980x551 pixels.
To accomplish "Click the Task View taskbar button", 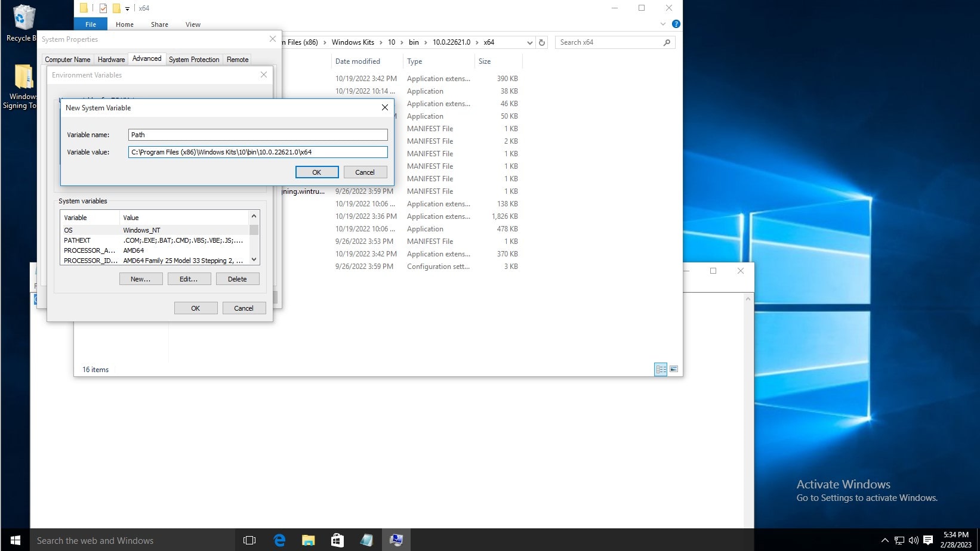I will [x=249, y=540].
